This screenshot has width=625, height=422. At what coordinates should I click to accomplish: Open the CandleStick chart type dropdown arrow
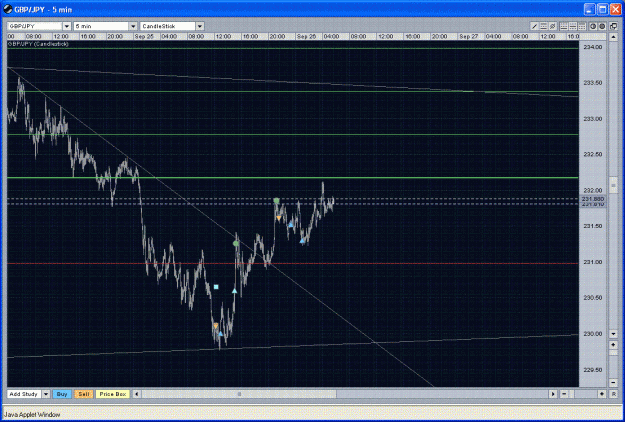click(x=200, y=26)
